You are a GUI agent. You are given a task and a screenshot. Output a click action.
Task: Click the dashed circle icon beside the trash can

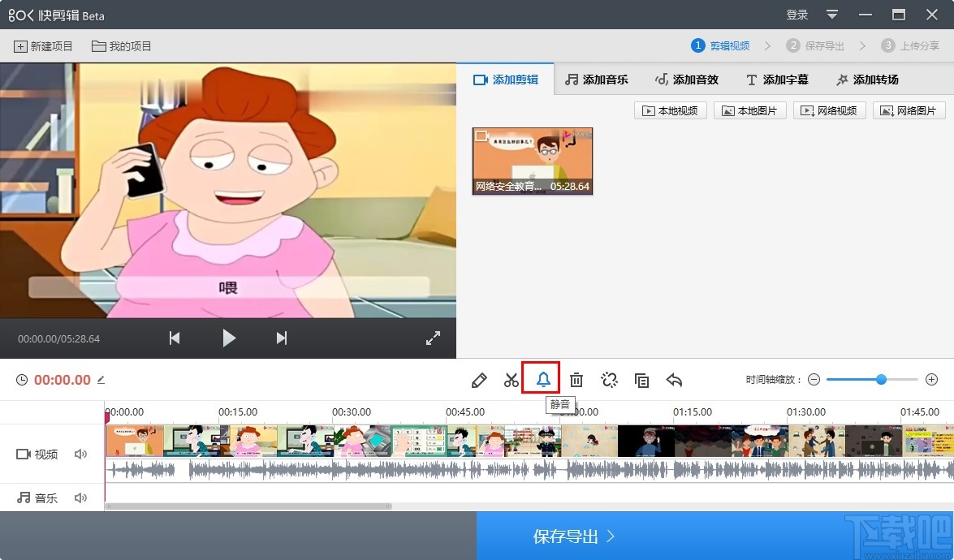[609, 380]
